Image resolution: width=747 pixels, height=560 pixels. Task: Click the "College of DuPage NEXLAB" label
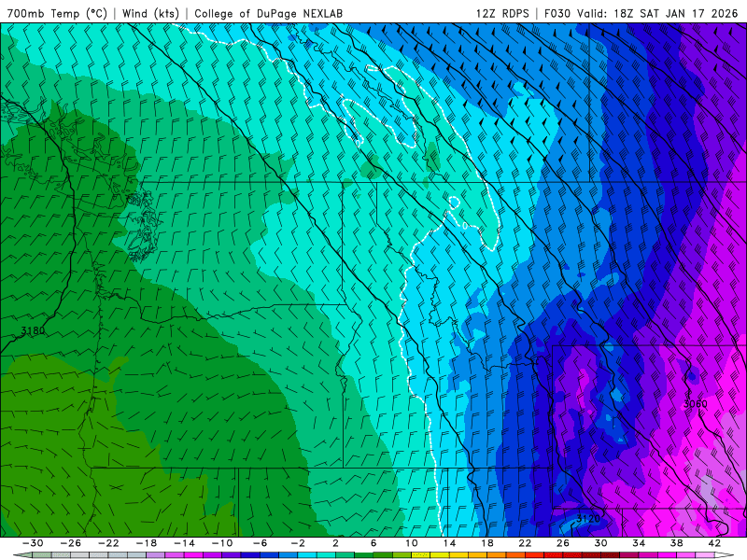(x=268, y=13)
